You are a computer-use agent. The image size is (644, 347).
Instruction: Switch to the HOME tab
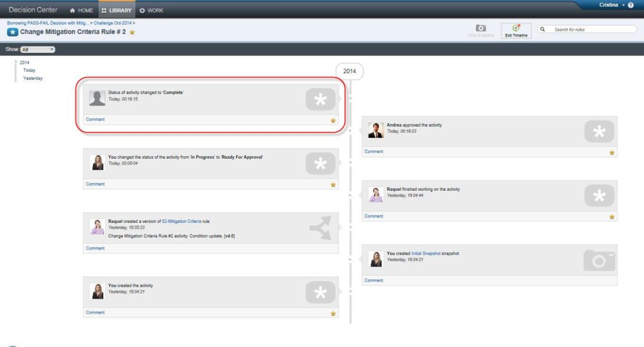point(82,11)
